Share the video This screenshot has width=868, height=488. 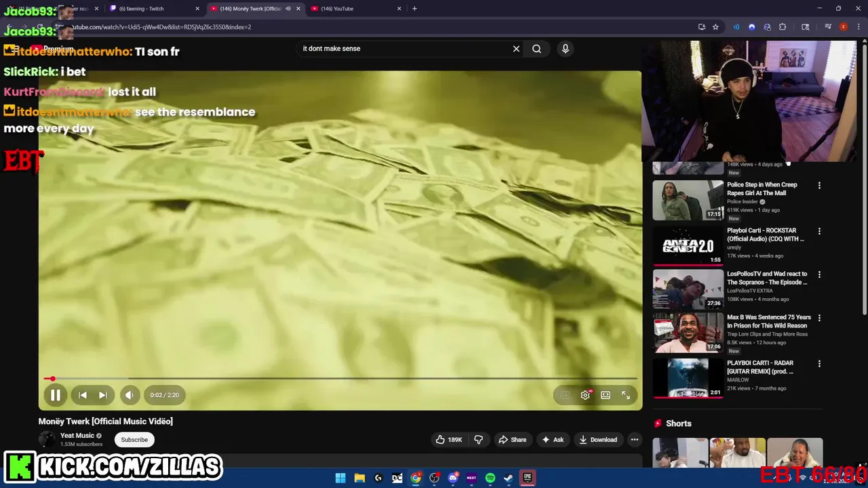[x=513, y=440]
